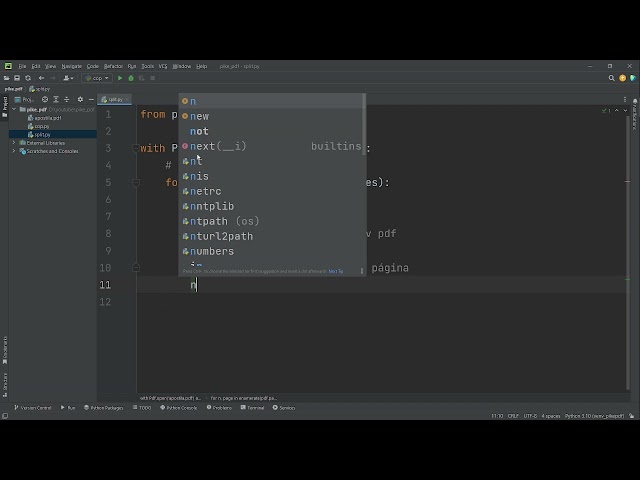
Task: Hide the Project panel with minus icon
Action: 91,100
